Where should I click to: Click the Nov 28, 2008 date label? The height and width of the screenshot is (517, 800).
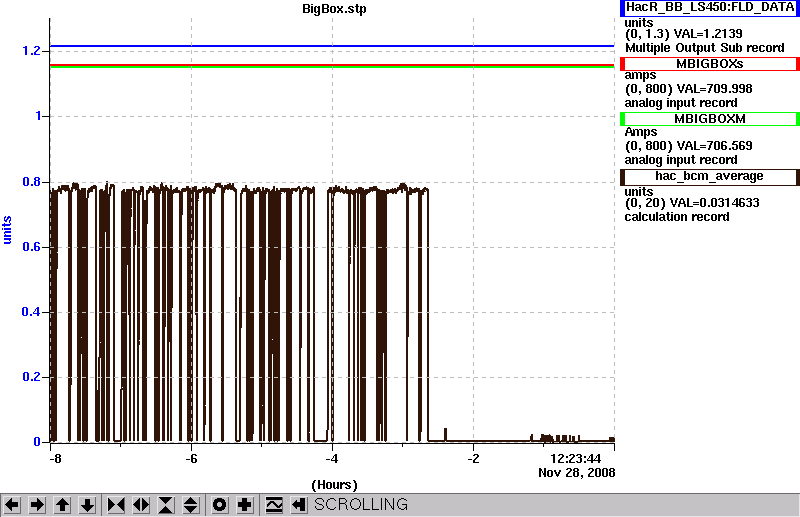(x=577, y=473)
